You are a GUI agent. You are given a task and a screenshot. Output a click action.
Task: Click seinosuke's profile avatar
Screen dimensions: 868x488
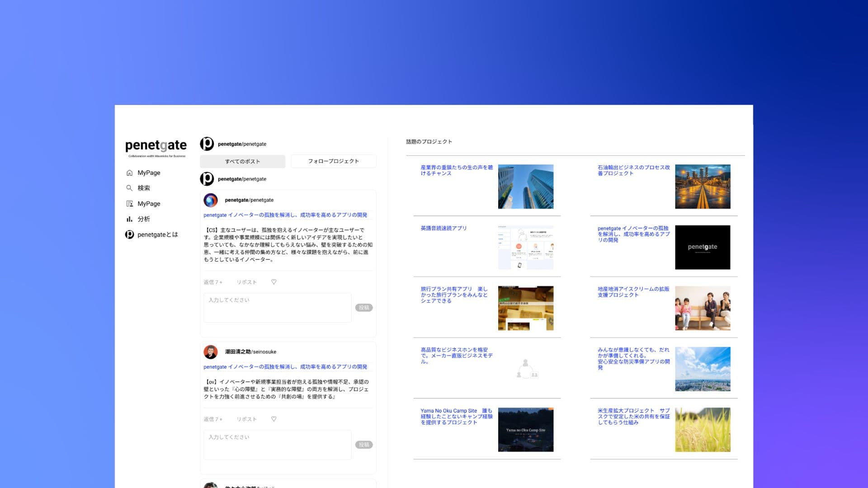click(211, 352)
